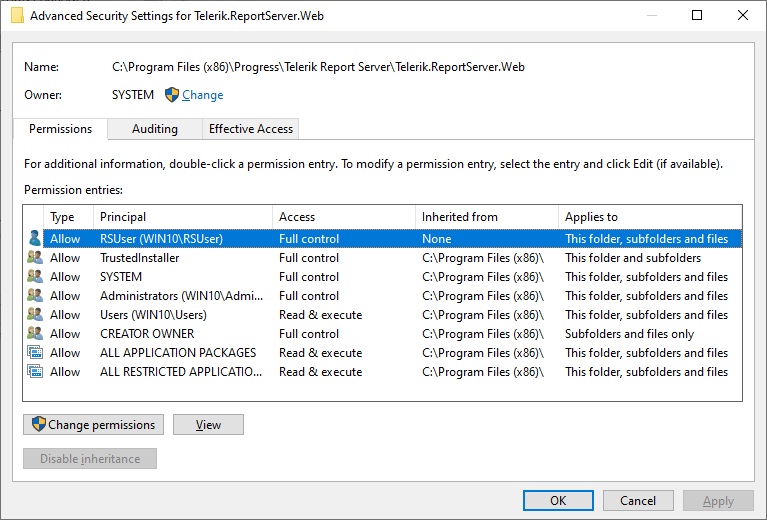Click the Cancel button
The height and width of the screenshot is (520, 767).
coord(638,500)
